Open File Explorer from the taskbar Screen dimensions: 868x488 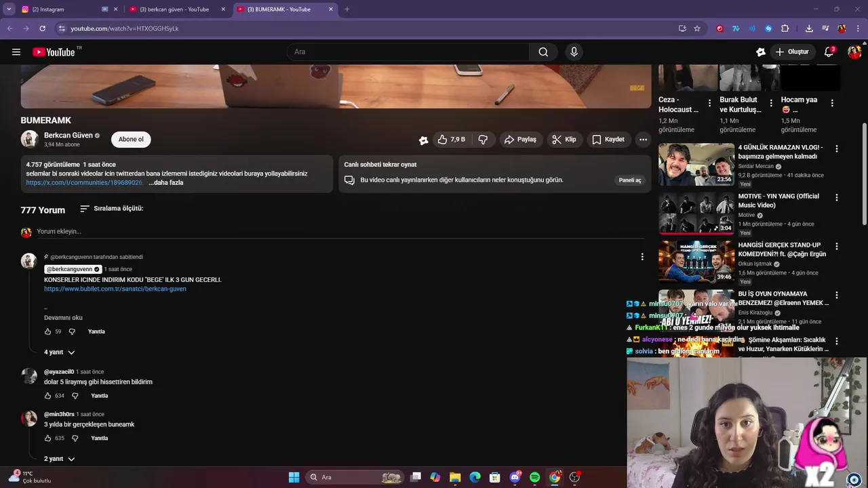pos(455,477)
